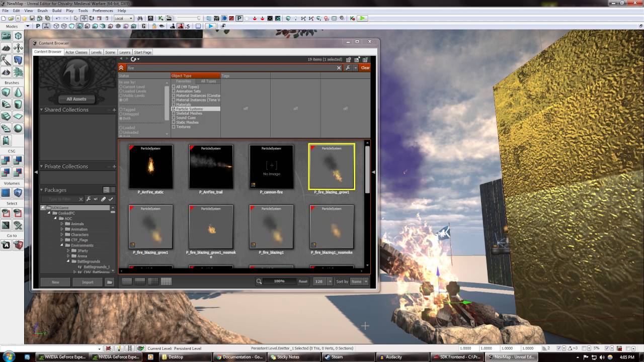Click the asset grid vertical scrollbar
Screen dimensions: 644x362
click(367, 204)
